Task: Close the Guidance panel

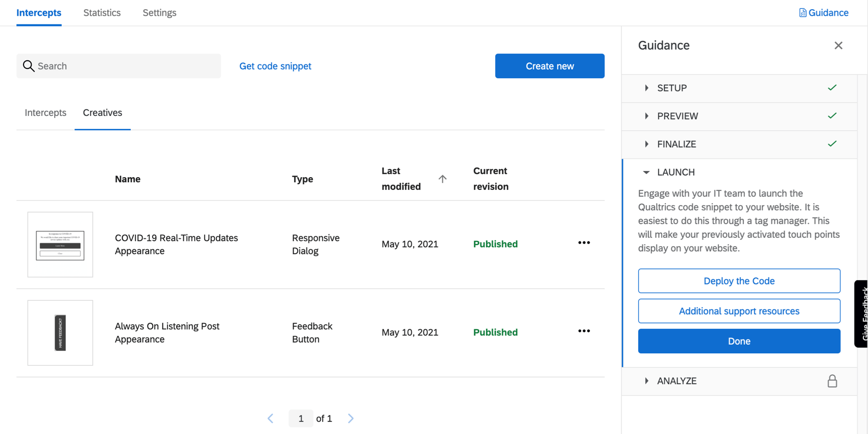Action: 838,45
